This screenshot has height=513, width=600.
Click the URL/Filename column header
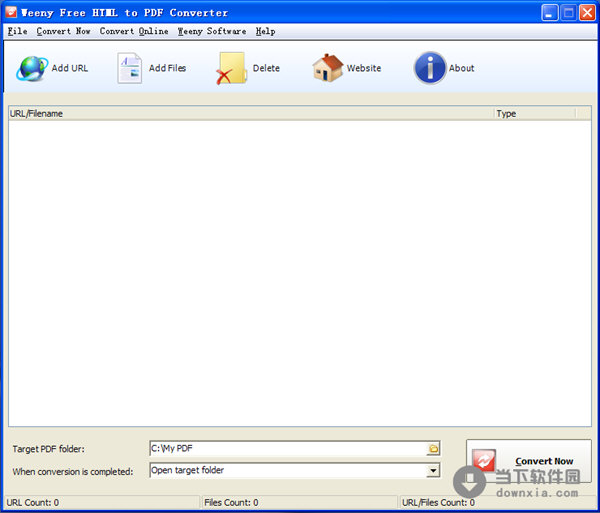click(x=251, y=114)
